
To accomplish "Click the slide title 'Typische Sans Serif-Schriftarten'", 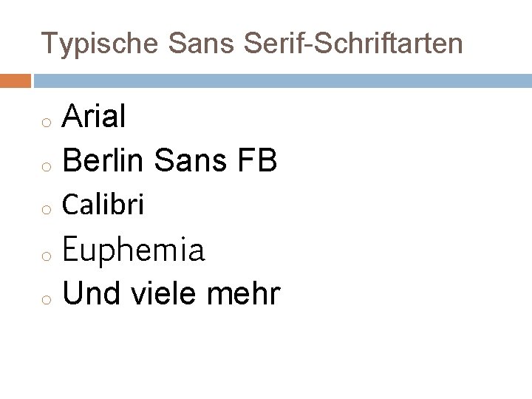I will click(252, 44).
